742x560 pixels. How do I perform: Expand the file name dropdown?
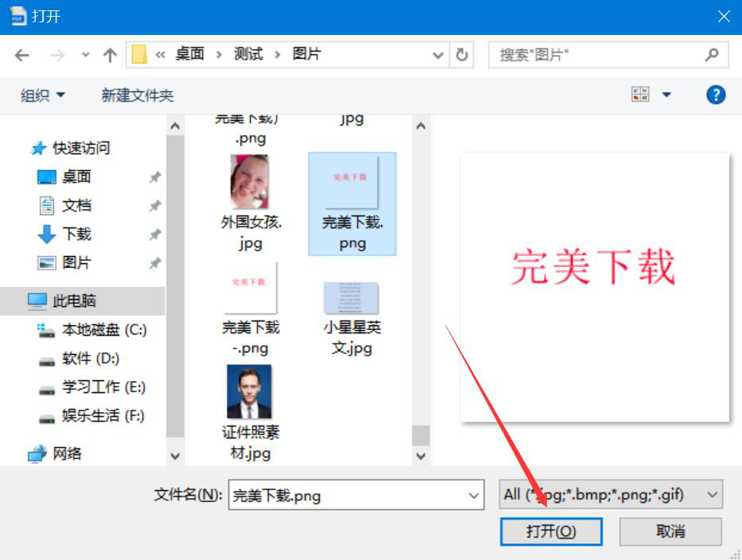[x=473, y=496]
